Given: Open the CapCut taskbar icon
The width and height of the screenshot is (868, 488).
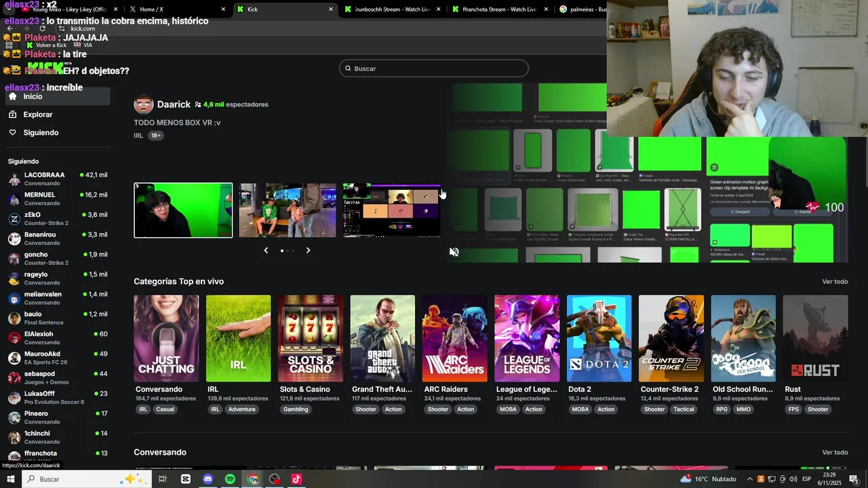Looking at the screenshot, I should tap(185, 479).
